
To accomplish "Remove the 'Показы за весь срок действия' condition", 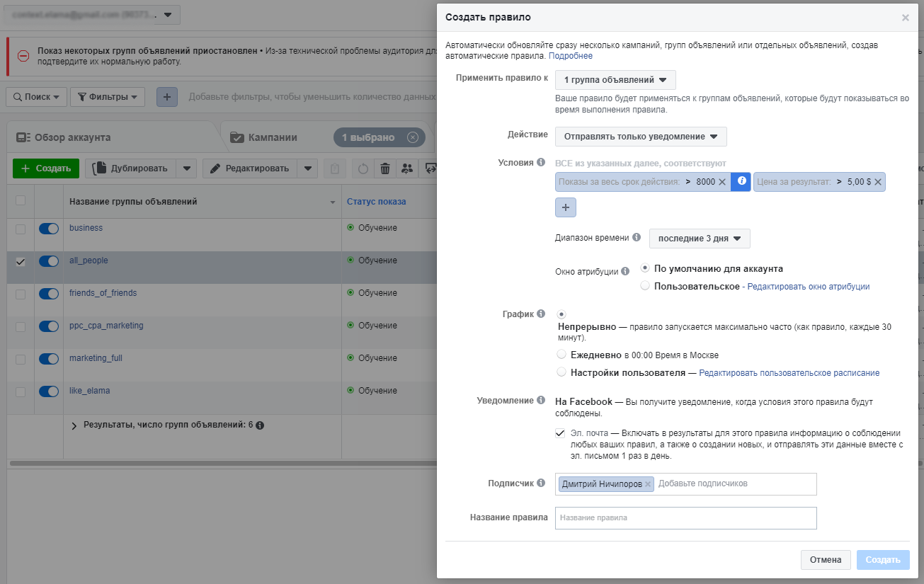I will (722, 182).
